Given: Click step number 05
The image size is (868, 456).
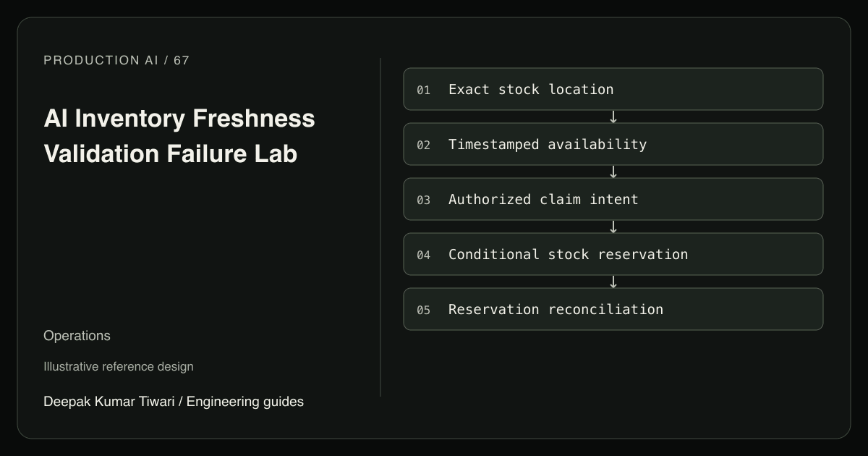Looking at the screenshot, I should (x=423, y=310).
